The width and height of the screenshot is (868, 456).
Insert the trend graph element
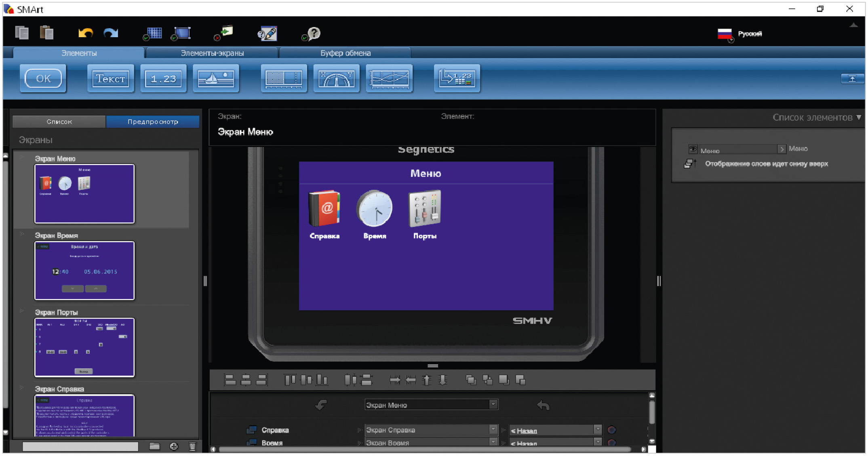click(389, 78)
